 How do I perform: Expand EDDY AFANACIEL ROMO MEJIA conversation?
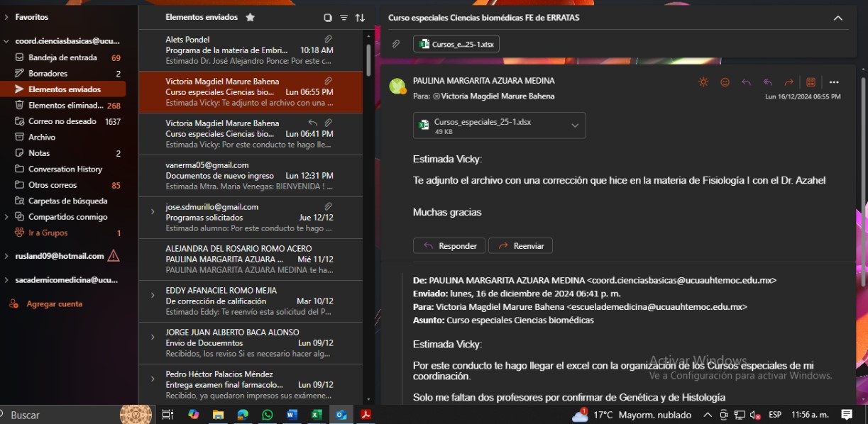click(x=152, y=295)
